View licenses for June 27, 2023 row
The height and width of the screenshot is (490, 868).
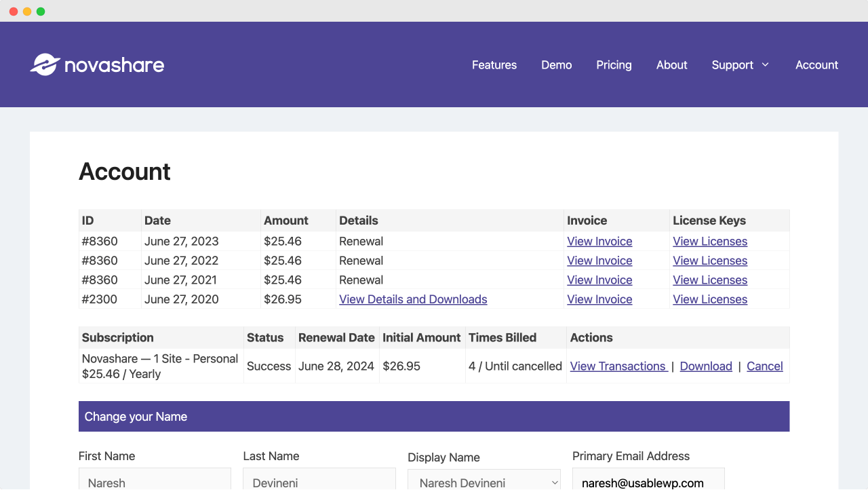[710, 242]
